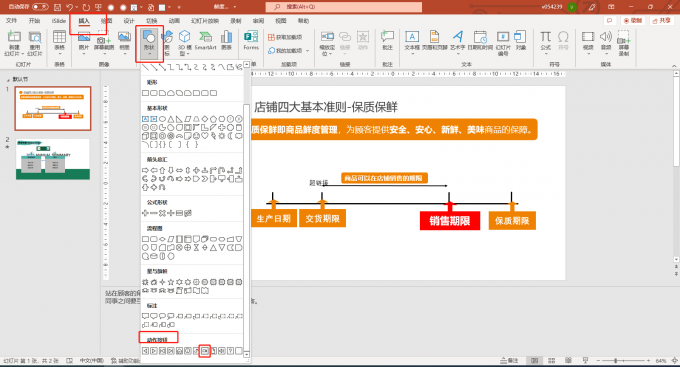Toggle the AutoSave (自动保存) switch
Image resolution: width=680 pixels, height=367 pixels.
click(x=40, y=7)
